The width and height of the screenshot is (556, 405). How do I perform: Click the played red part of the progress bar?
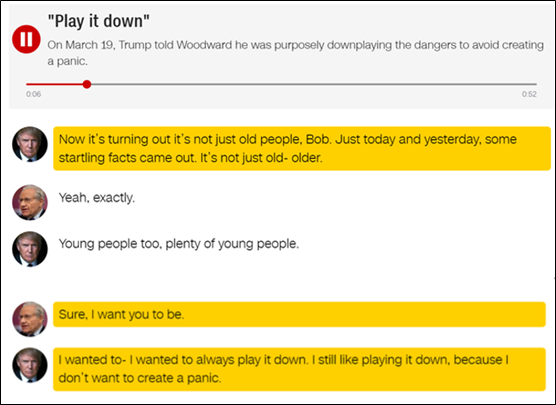(54, 84)
